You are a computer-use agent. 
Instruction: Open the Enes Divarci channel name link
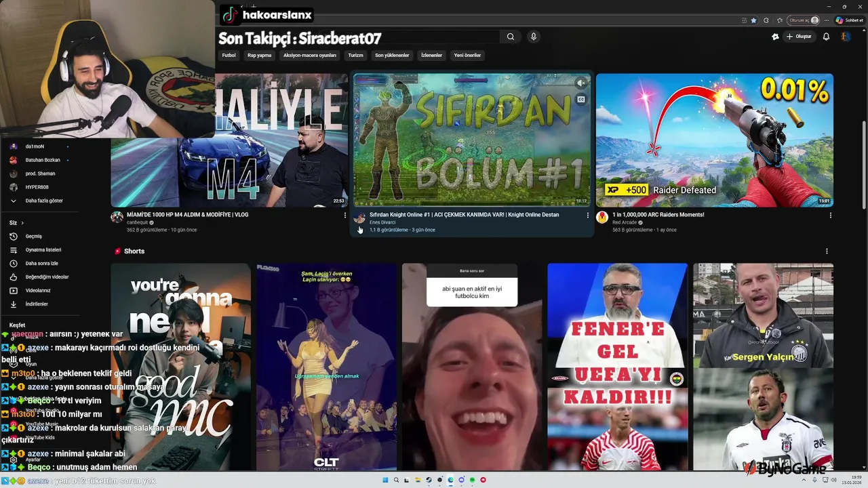(382, 222)
